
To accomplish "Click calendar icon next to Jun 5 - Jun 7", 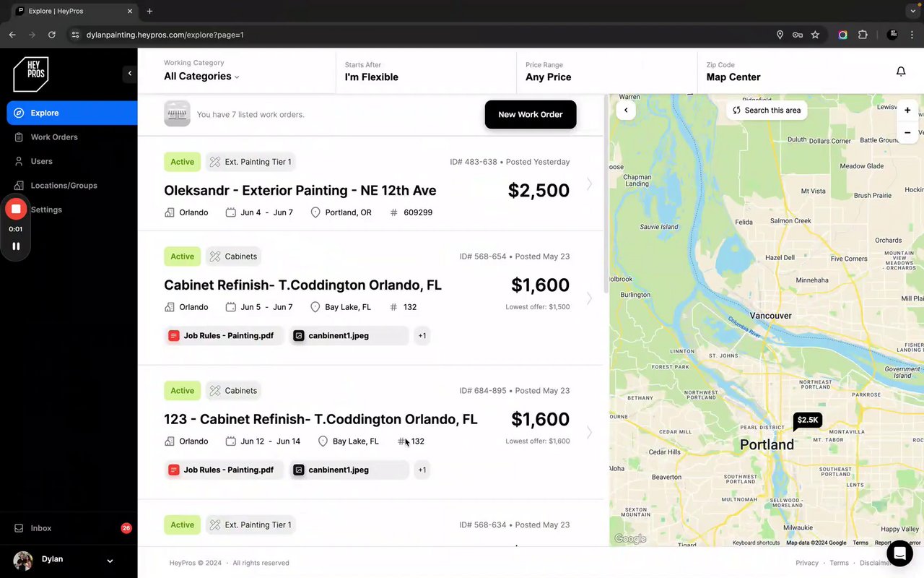I will [231, 307].
